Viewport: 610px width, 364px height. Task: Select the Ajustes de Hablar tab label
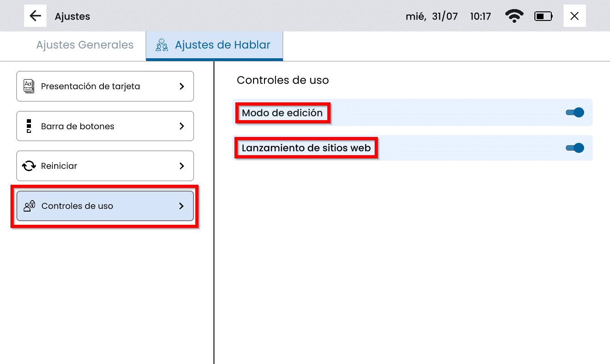tap(223, 45)
